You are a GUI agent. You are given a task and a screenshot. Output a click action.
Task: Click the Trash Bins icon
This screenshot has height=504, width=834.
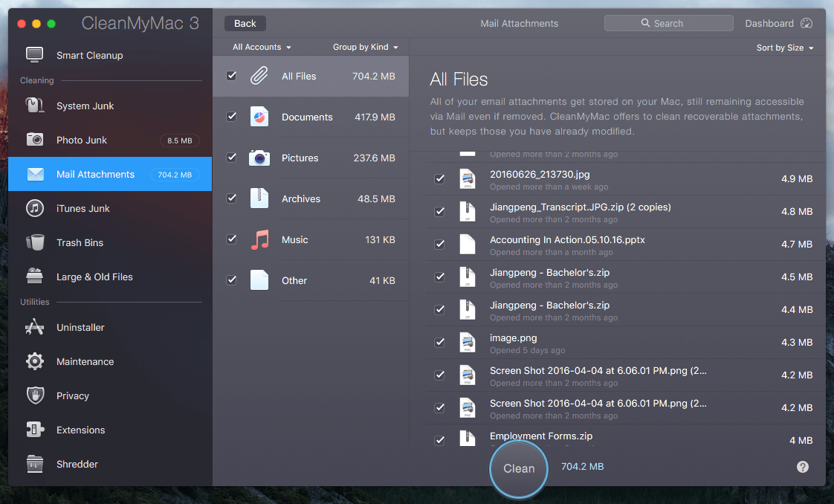[35, 242]
